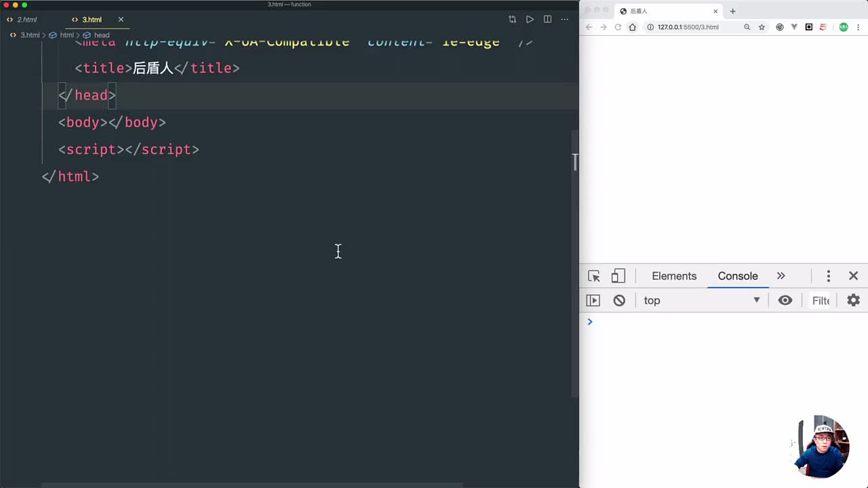Open the Chrome three-dot menu
Image resolution: width=868 pixels, height=488 pixels.
pyautogui.click(x=859, y=27)
